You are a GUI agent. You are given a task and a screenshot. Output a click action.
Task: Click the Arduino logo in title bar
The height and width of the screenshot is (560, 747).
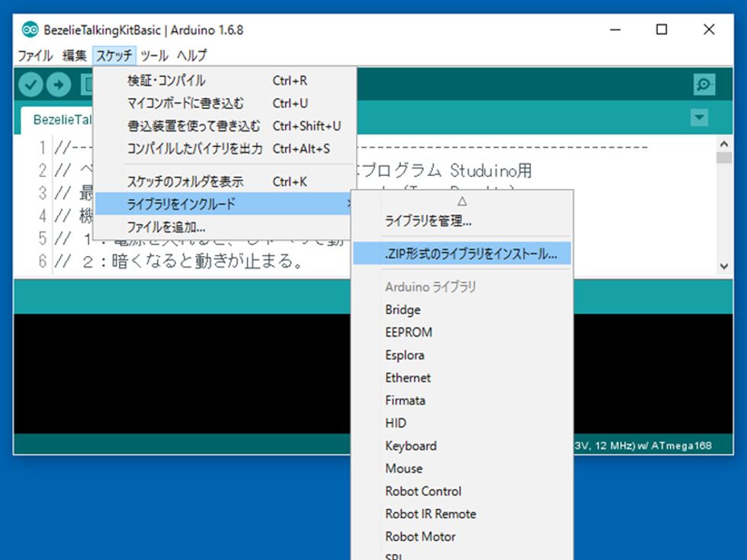30,30
